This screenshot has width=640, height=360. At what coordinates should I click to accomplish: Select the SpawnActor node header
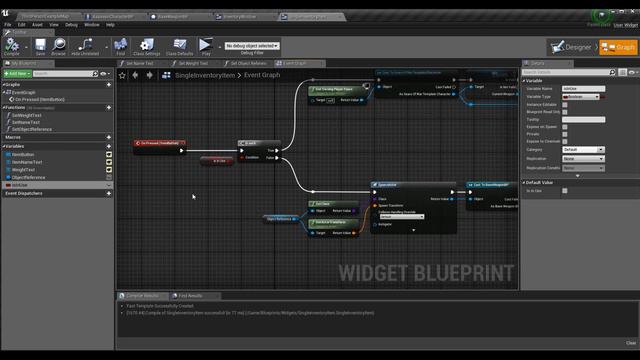[x=413, y=185]
